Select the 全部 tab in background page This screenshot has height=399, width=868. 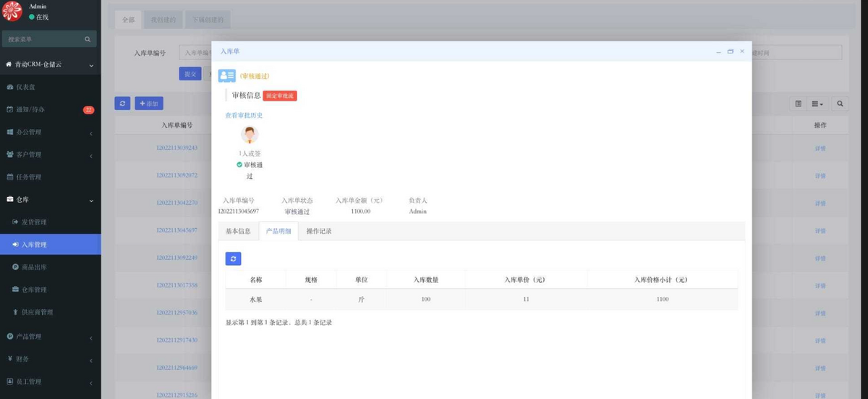128,20
